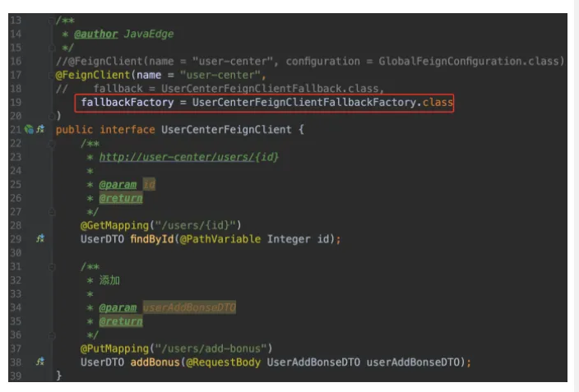Screen dimensions: 579x392
Task: Click the @author tag on line 14
Action: (x=96, y=35)
